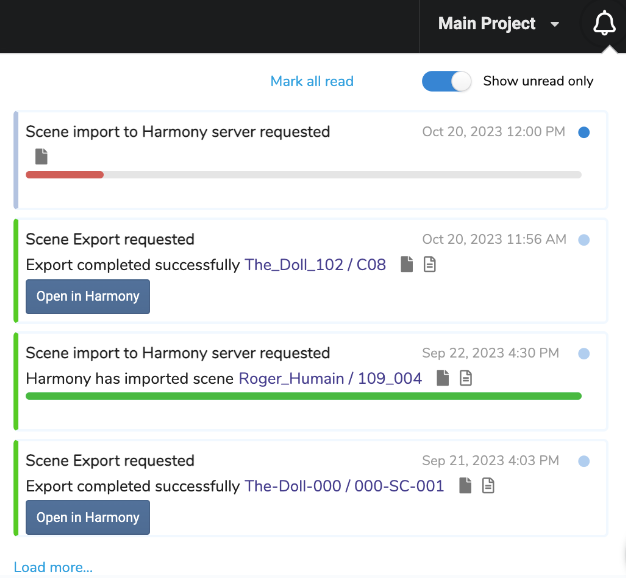
Task: Toggle unread dot on Sep 21 4:03 PM notification
Action: [x=584, y=461]
